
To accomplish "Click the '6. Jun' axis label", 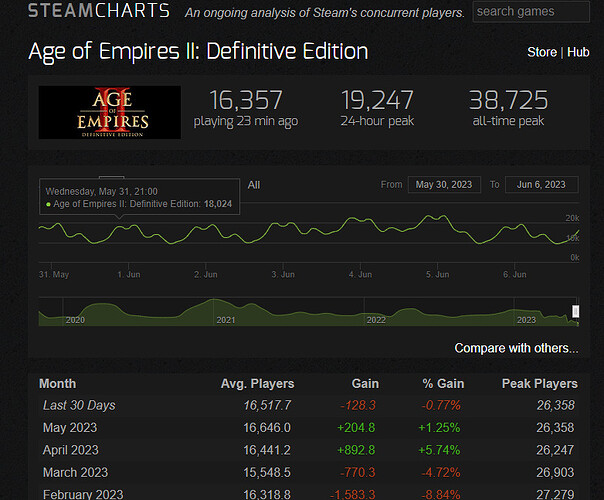I will pos(515,274).
